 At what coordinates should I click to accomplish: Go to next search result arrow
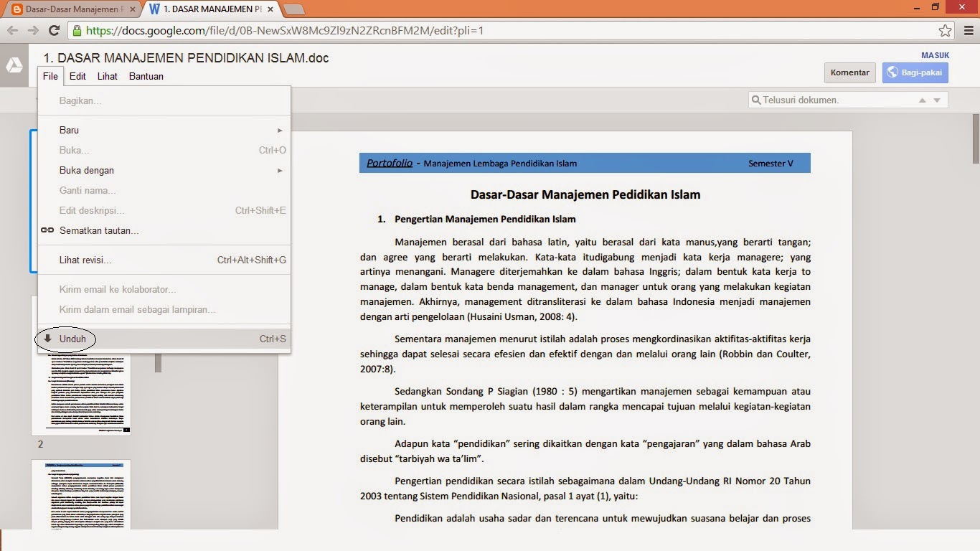[937, 100]
